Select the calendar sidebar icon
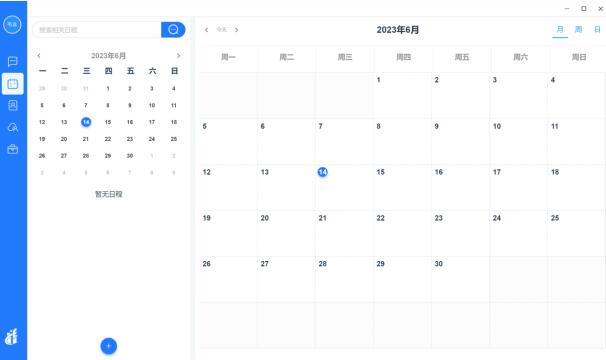This screenshot has height=360, width=606. click(12, 84)
